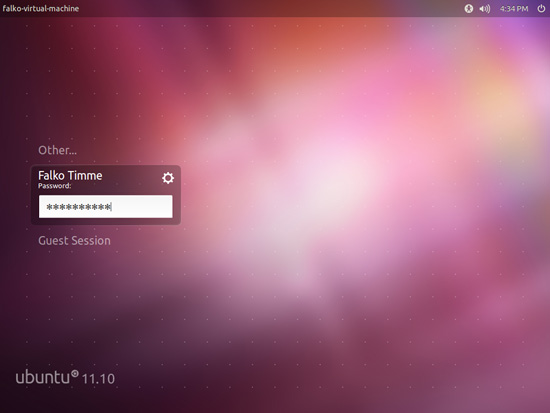Image resolution: width=550 pixels, height=413 pixels.
Task: Open the accessibility menu in top panel
Action: click(x=469, y=8)
